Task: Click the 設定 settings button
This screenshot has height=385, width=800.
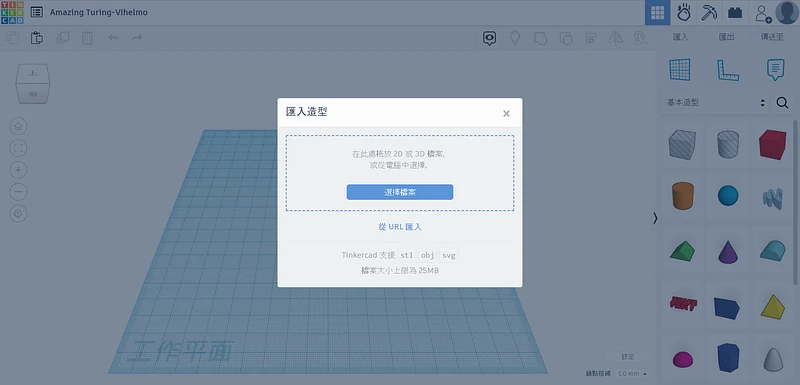Action: coord(628,357)
